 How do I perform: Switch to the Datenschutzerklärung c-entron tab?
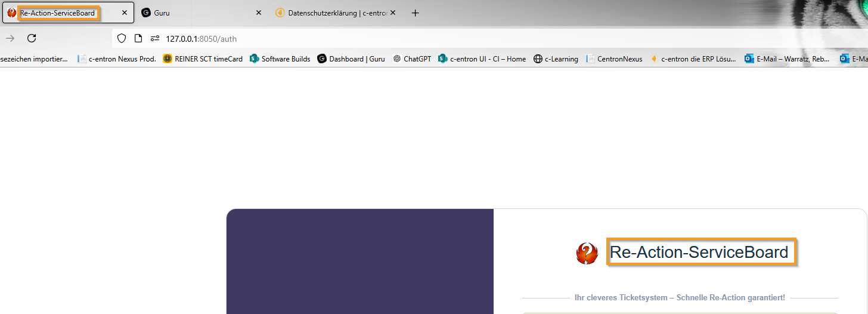point(331,13)
